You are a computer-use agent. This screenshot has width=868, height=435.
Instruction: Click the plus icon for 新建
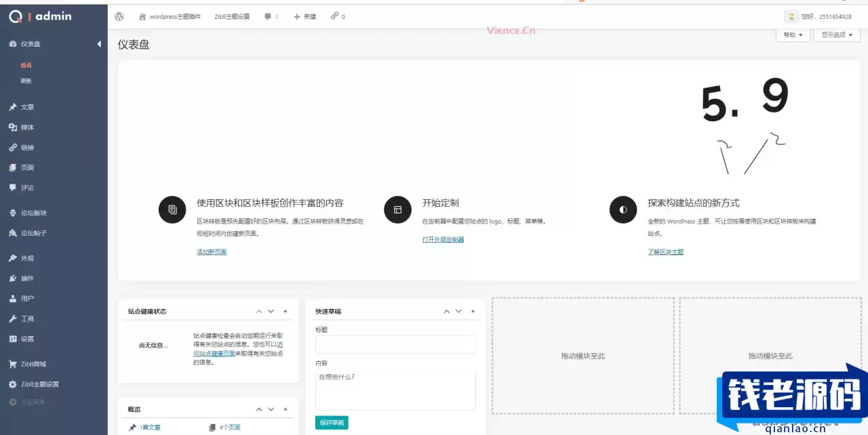coord(297,16)
